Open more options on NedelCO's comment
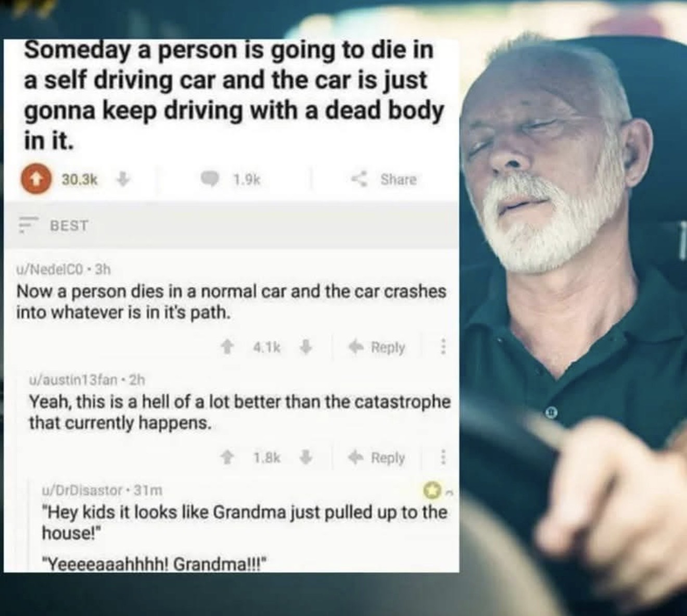Viewport: 687px width, 616px height. click(x=443, y=347)
